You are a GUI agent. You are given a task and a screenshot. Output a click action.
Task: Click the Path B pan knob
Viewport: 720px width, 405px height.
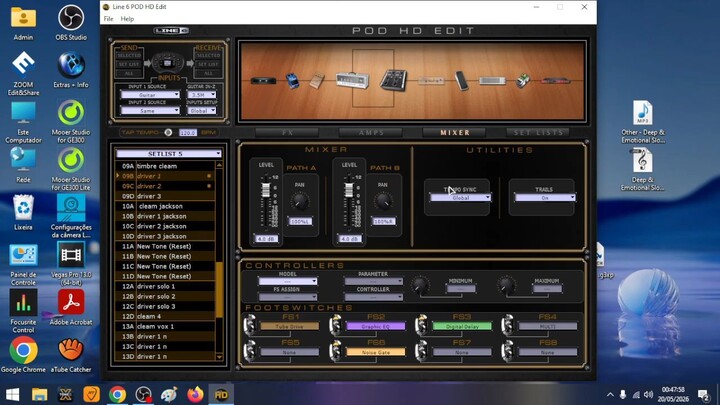coord(383,201)
